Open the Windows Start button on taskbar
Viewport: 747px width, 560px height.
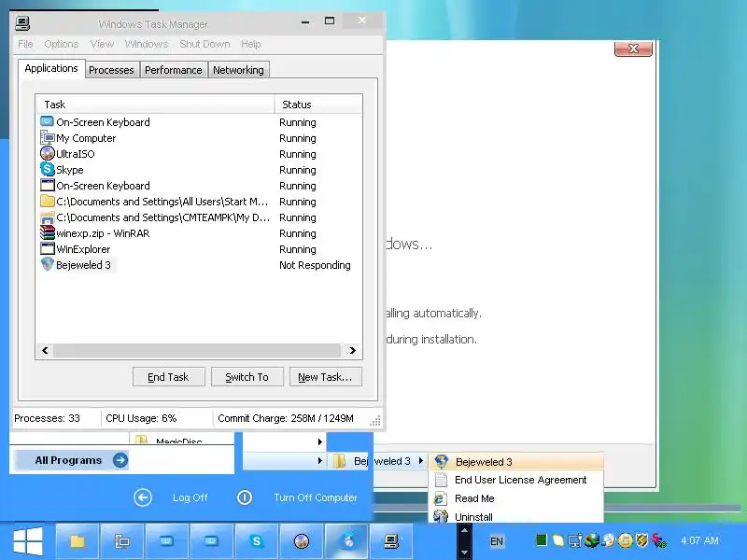[28, 541]
